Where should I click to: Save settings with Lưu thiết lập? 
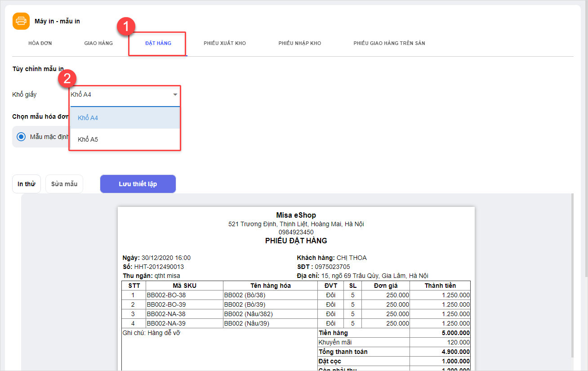(138, 184)
